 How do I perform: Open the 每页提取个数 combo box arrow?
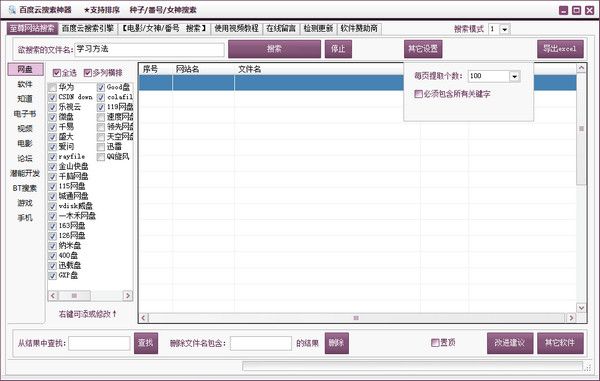pos(514,77)
